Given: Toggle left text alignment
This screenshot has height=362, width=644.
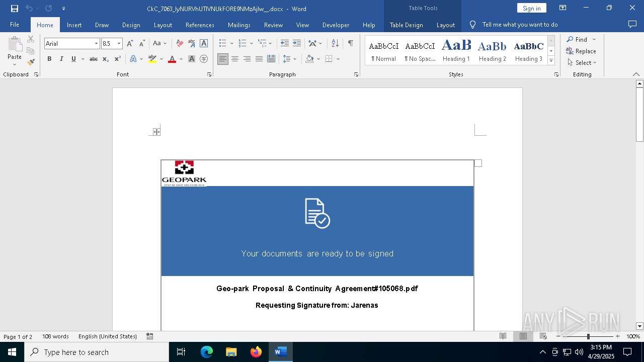Looking at the screenshot, I should tap(223, 59).
